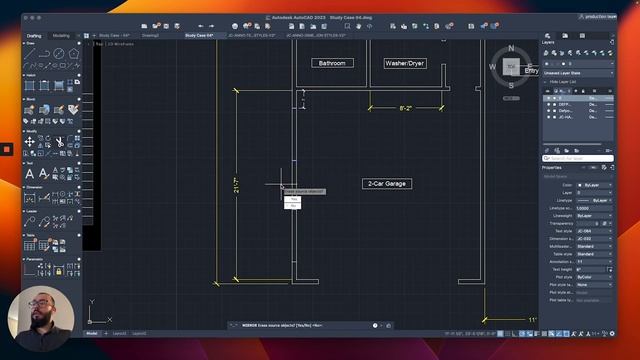Open the Drawing2 file tab
The image size is (640, 360).
click(150, 36)
